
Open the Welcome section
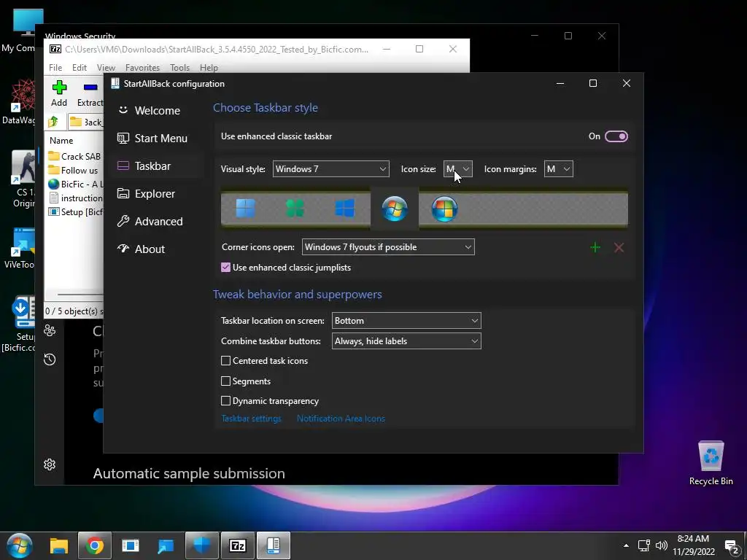[x=157, y=111]
